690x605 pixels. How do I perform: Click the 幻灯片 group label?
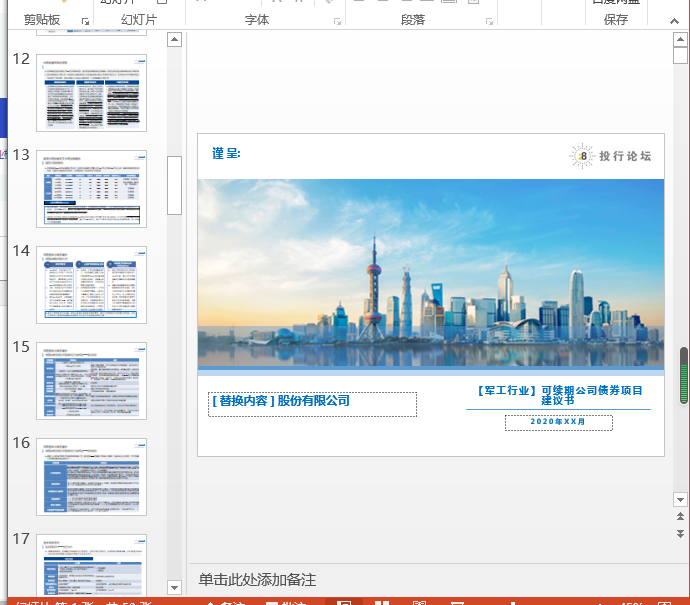coord(139,20)
